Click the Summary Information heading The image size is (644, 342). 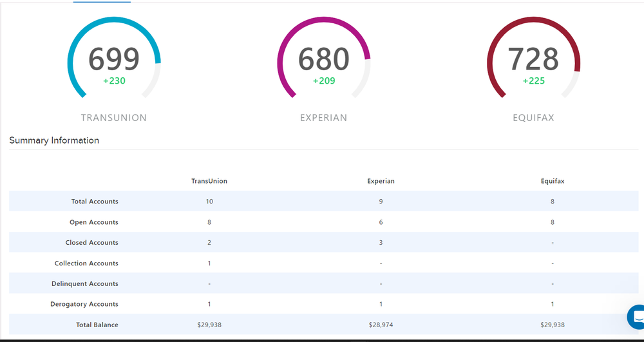click(54, 140)
